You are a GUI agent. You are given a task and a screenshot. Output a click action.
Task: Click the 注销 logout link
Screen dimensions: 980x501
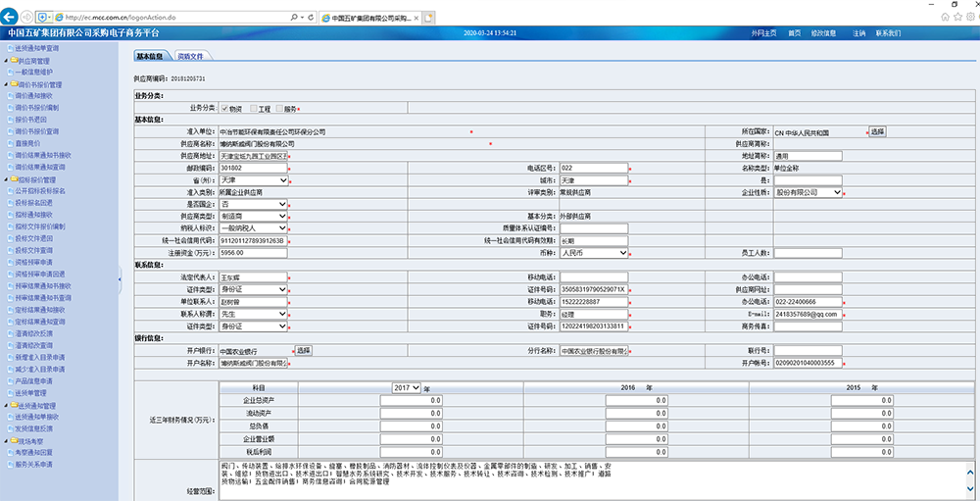click(x=859, y=33)
